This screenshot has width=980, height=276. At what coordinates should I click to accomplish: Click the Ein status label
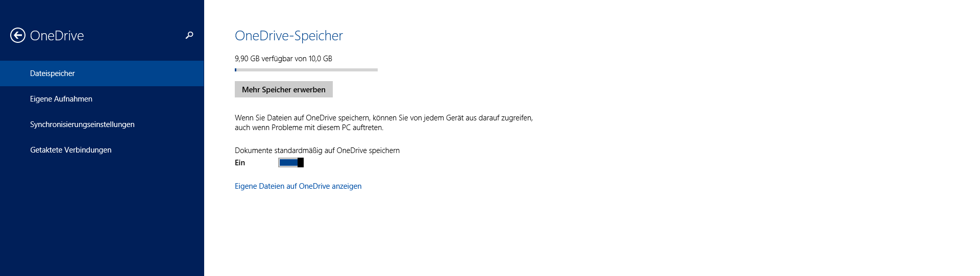pos(240,163)
